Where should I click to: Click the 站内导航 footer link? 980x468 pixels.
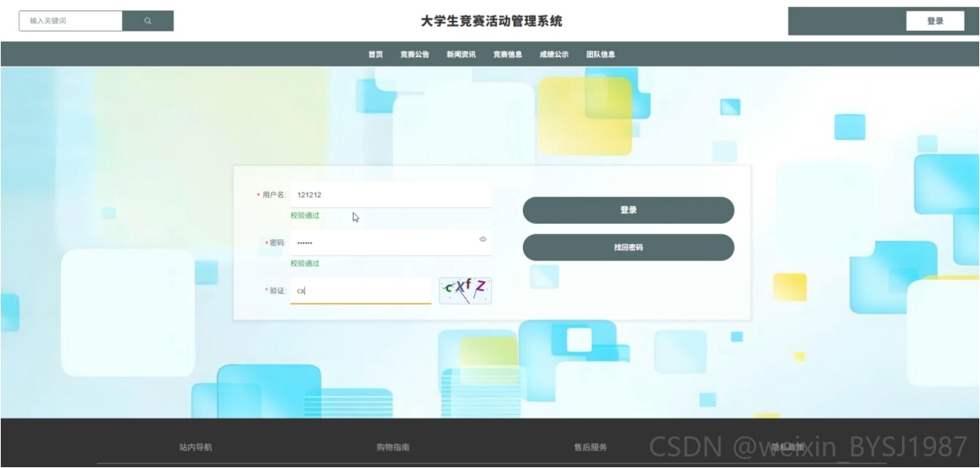[195, 447]
